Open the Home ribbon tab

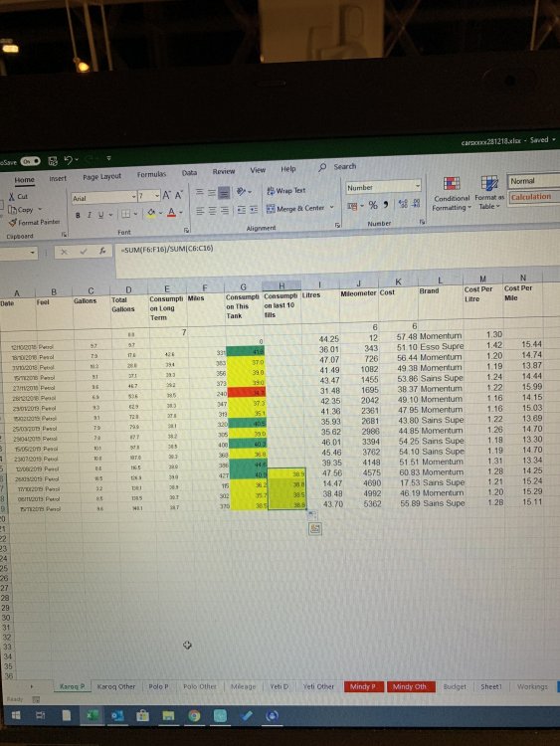click(24, 179)
